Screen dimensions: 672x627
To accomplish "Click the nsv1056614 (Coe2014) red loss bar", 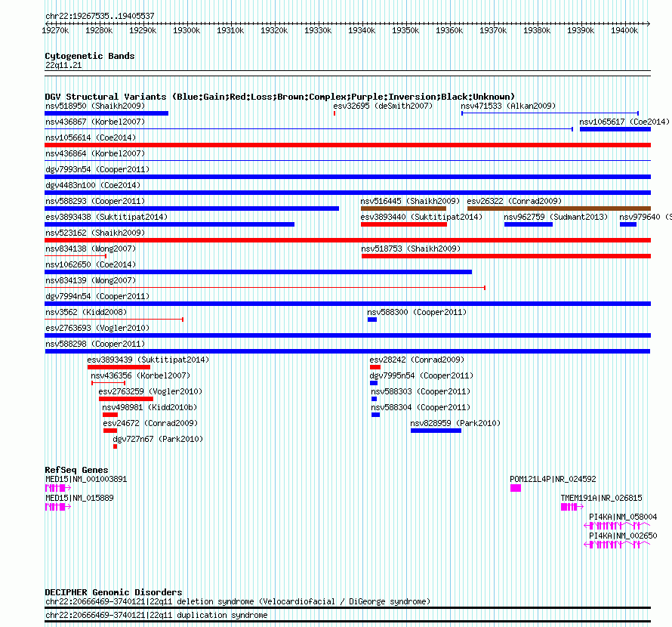I will click(347, 145).
